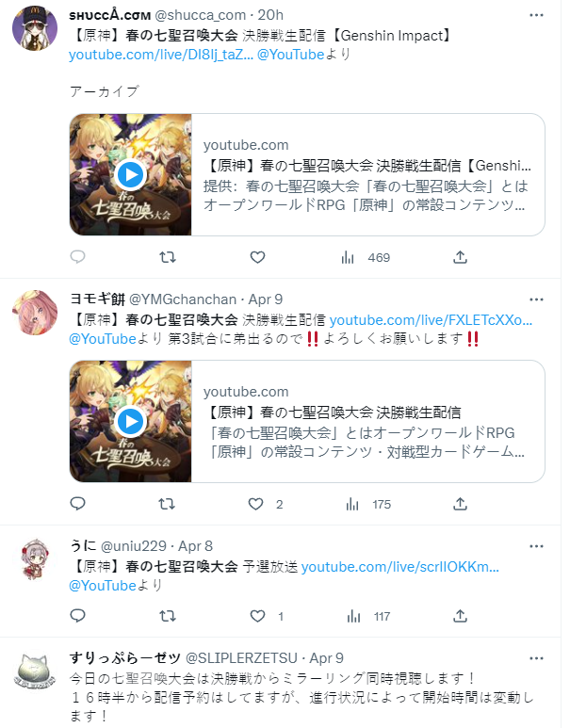Reply to the shucca_com tweet
The width and height of the screenshot is (570, 728).
pyautogui.click(x=77, y=257)
